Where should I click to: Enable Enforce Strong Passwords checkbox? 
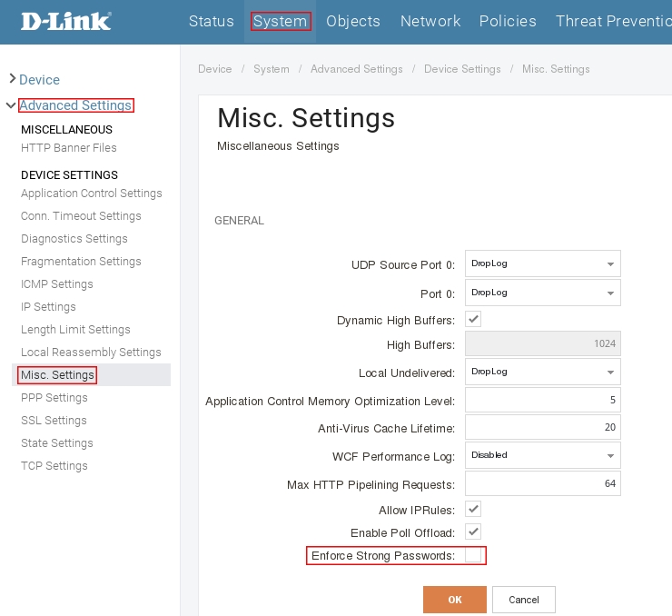pos(473,555)
